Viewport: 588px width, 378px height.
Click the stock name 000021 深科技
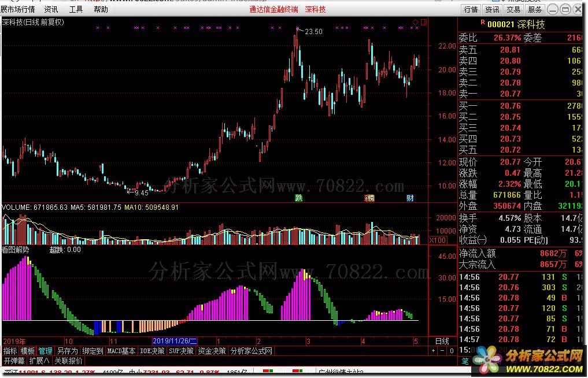(516, 24)
